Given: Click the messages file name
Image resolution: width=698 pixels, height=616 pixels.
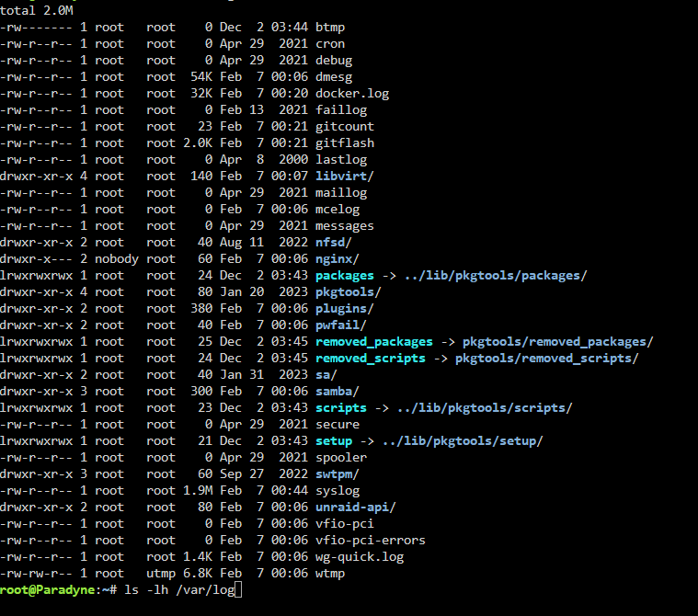Looking at the screenshot, I should pyautogui.click(x=345, y=225).
